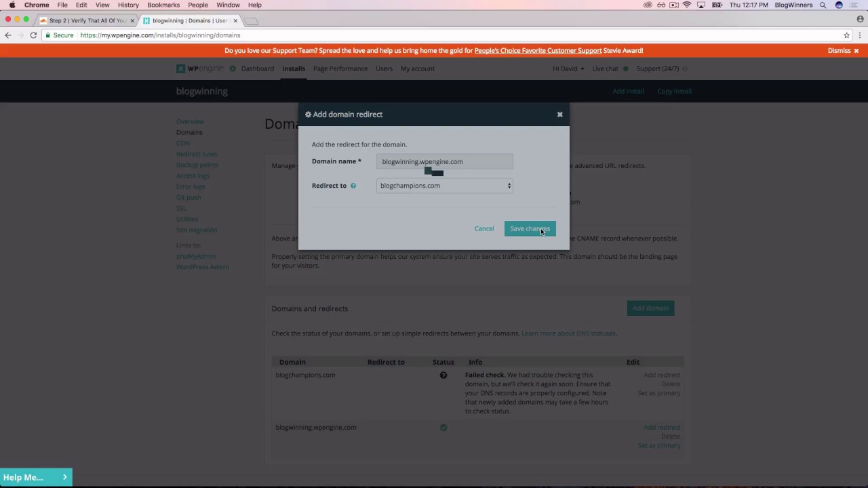Screen dimensions: 868x488
Task: Open the Installs nav tab
Action: tap(294, 68)
